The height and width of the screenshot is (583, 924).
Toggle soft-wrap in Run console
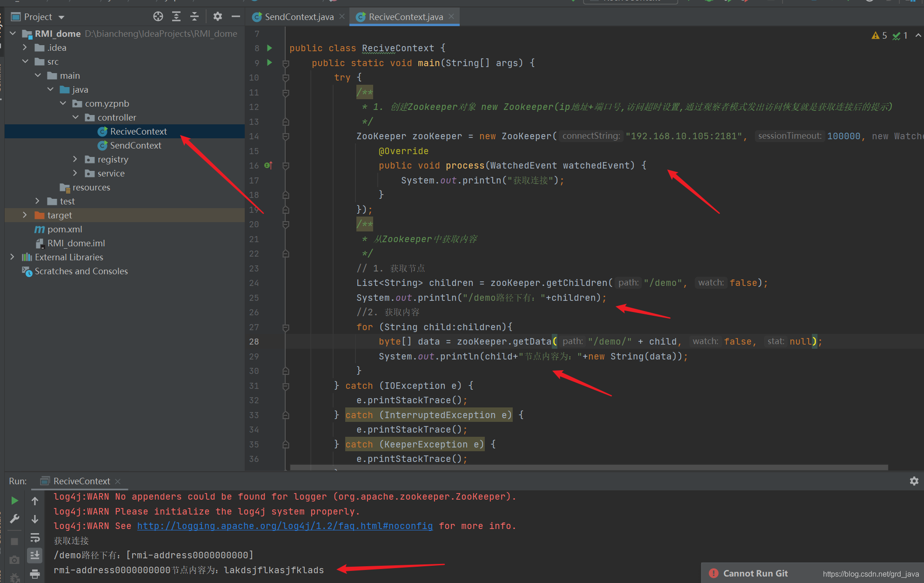pos(35,538)
